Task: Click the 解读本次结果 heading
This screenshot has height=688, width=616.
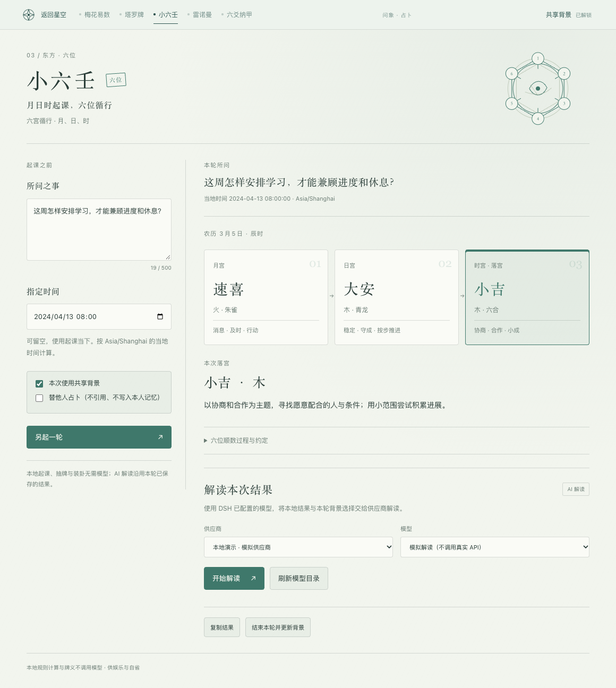Action: point(238,489)
